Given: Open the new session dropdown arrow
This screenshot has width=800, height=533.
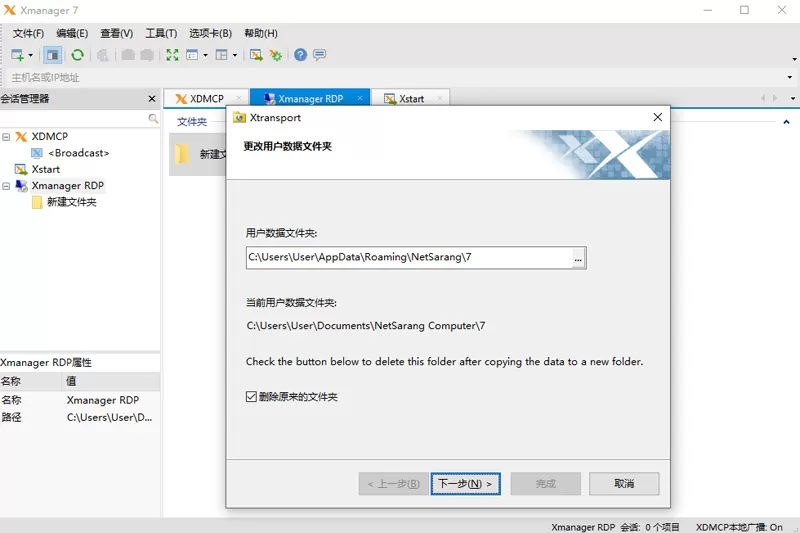Looking at the screenshot, I should point(30,55).
